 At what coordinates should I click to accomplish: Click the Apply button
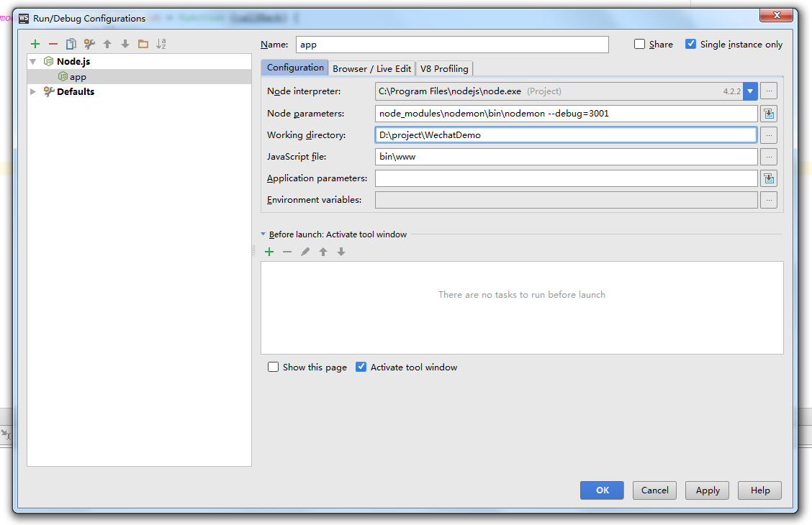[707, 490]
